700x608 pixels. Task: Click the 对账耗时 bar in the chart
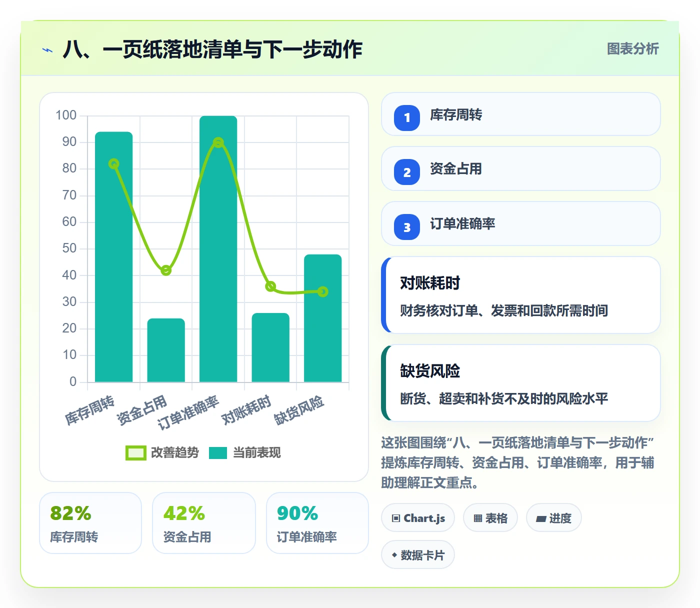(x=270, y=347)
